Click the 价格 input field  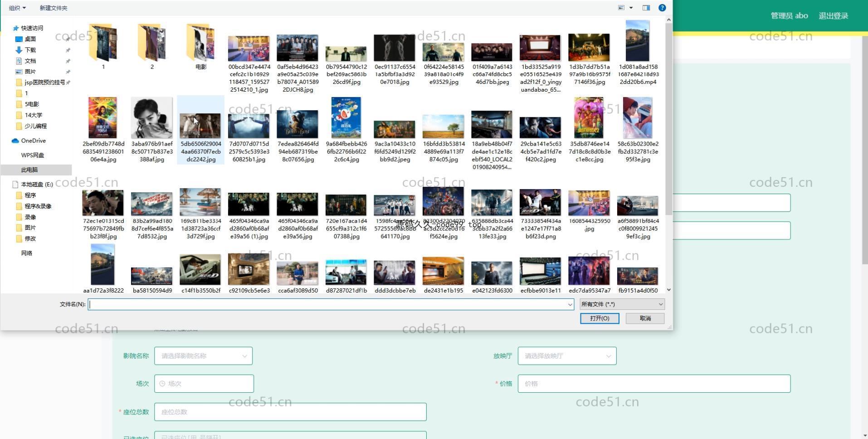[654, 384]
